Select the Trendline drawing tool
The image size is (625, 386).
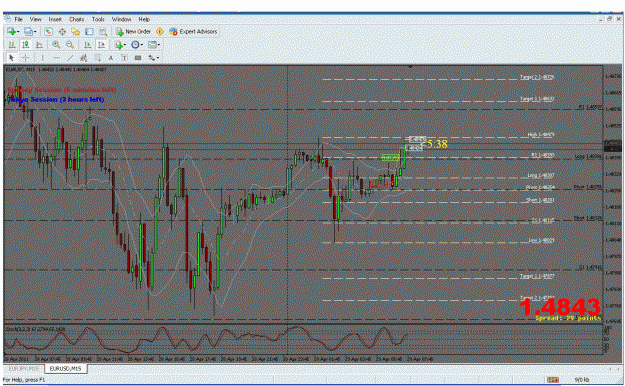tap(70, 58)
